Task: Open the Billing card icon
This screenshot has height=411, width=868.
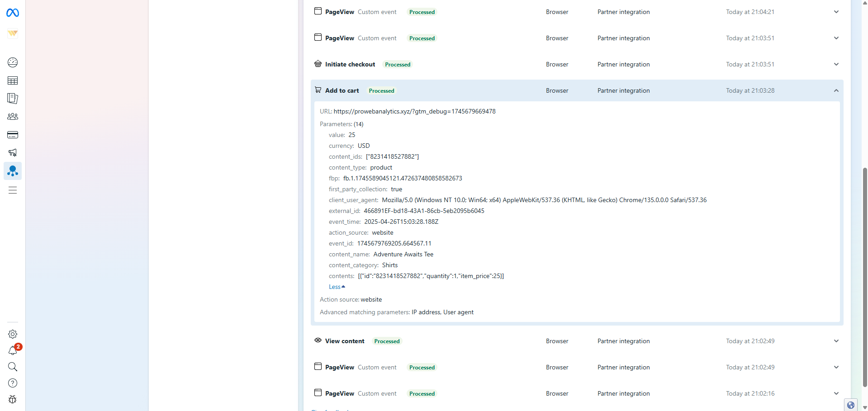Action: (x=13, y=135)
